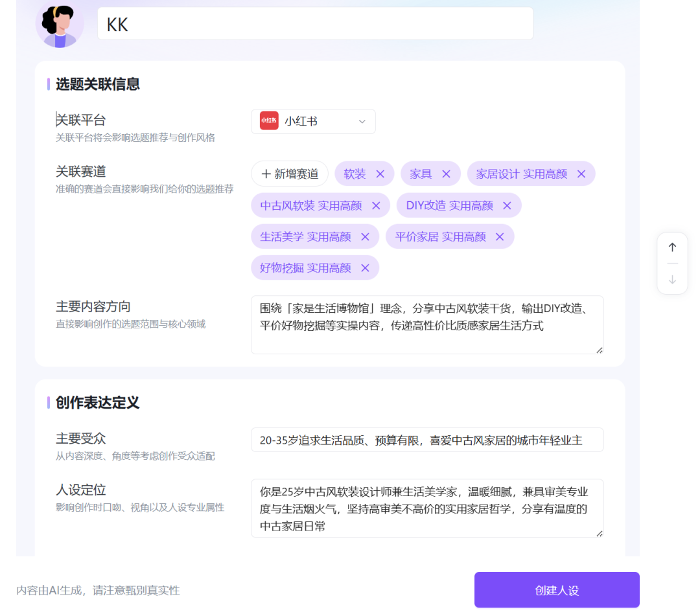Image resolution: width=700 pixels, height=614 pixels.
Task: Click the 关联平台将会影响选题推荐与创作风格 hint text
Action: click(135, 137)
